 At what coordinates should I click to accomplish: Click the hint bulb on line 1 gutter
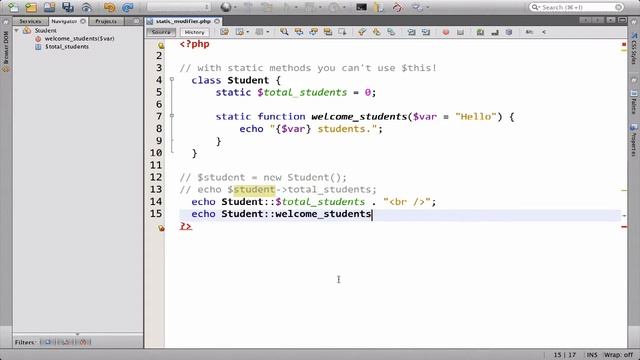[161, 45]
